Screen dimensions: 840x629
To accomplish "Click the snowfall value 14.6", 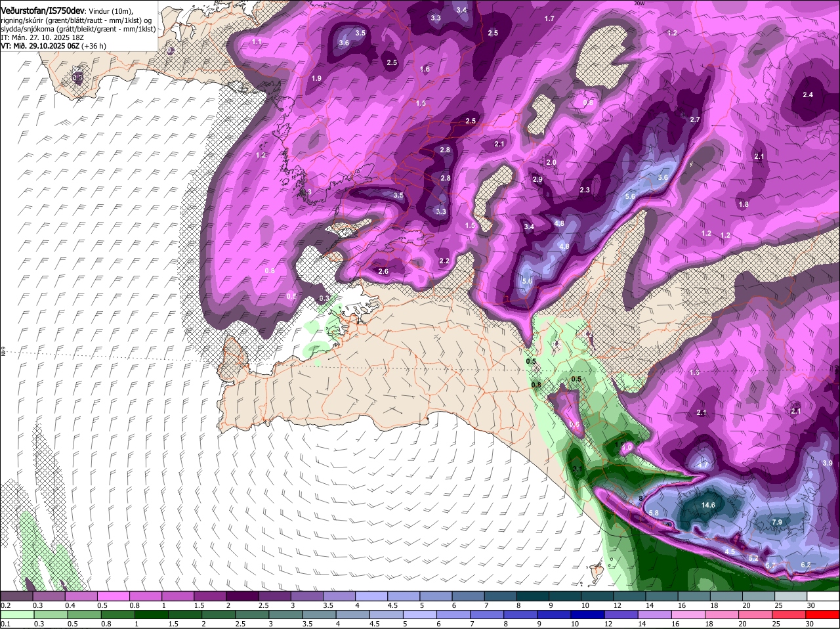I will [x=708, y=505].
